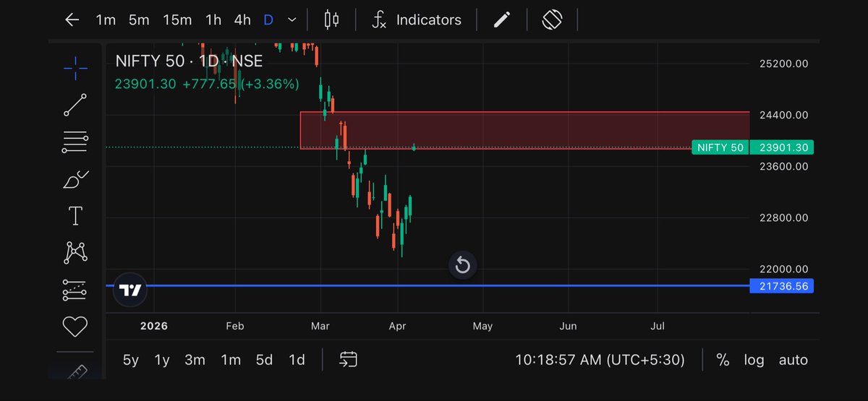This screenshot has width=868, height=401.
Task: Select the red resistance zone rectangle
Action: (524, 130)
